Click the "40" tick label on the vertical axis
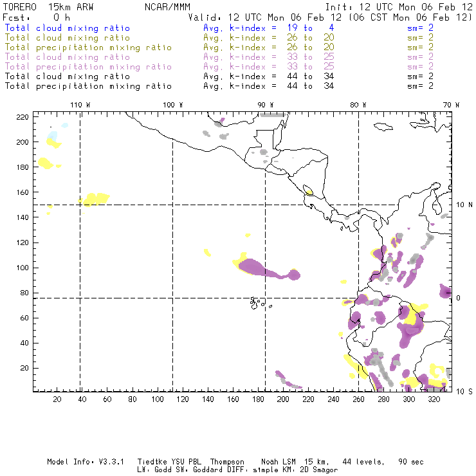The width and height of the screenshot is (476, 476). click(24, 343)
